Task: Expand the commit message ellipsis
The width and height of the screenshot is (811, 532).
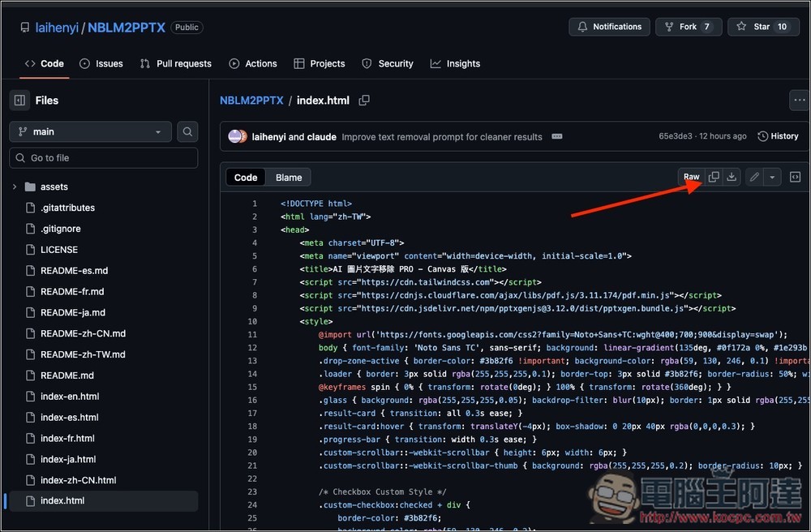Action: pos(556,136)
